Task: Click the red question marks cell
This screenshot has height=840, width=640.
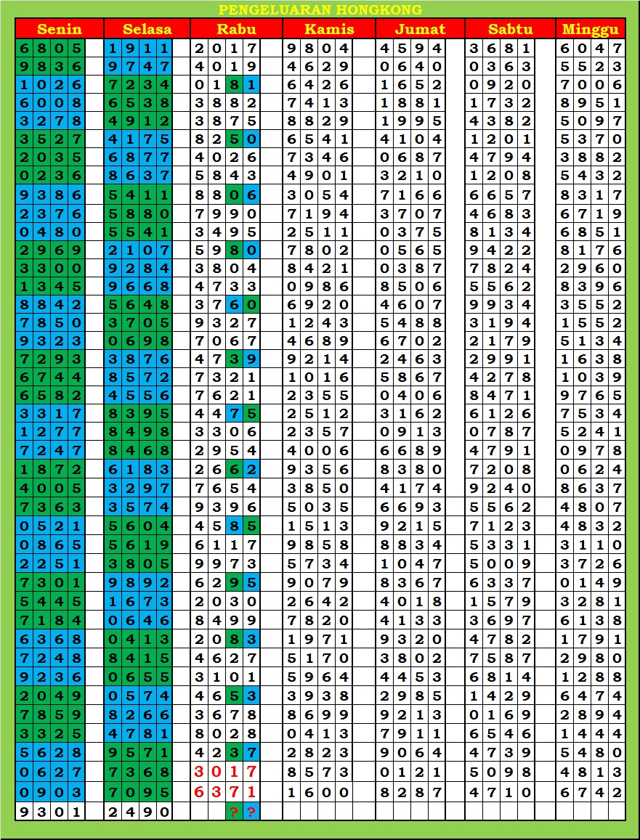Action: pyautogui.click(x=243, y=812)
